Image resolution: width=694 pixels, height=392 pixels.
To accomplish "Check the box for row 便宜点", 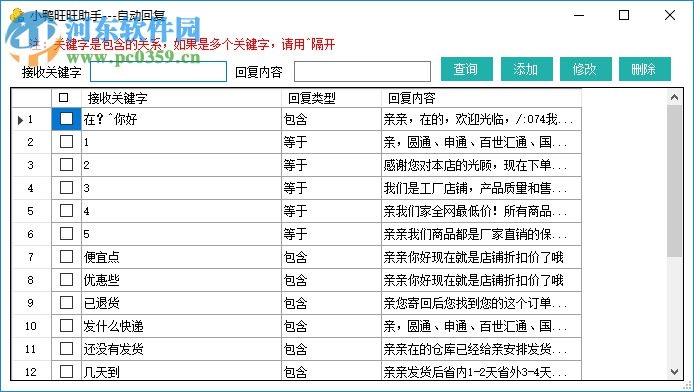I will [66, 257].
